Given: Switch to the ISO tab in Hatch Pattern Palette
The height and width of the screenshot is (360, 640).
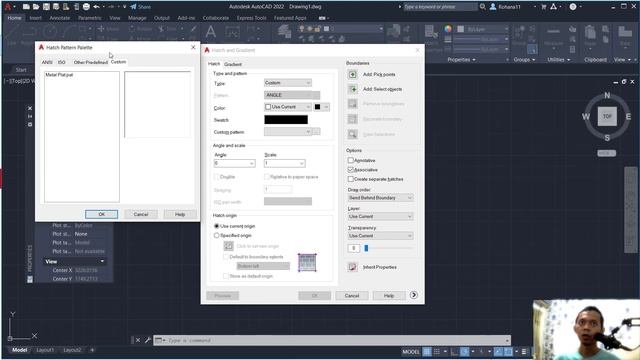Looking at the screenshot, I should pos(62,62).
